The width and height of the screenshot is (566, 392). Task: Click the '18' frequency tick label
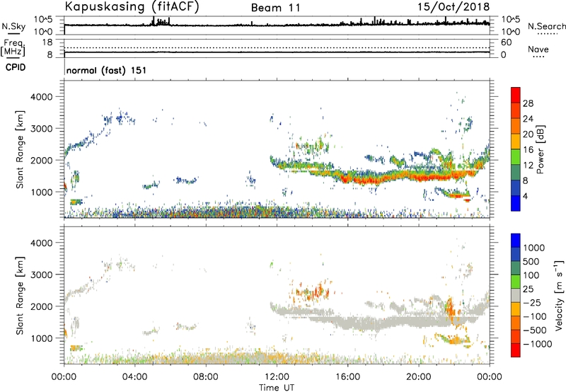[x=47, y=42]
